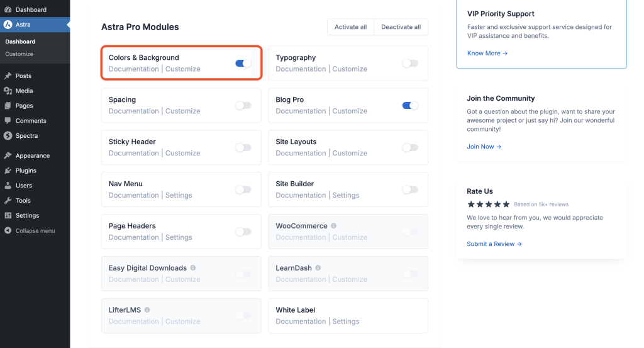
Task: Enable the Sticky Header toggle
Action: tap(243, 147)
